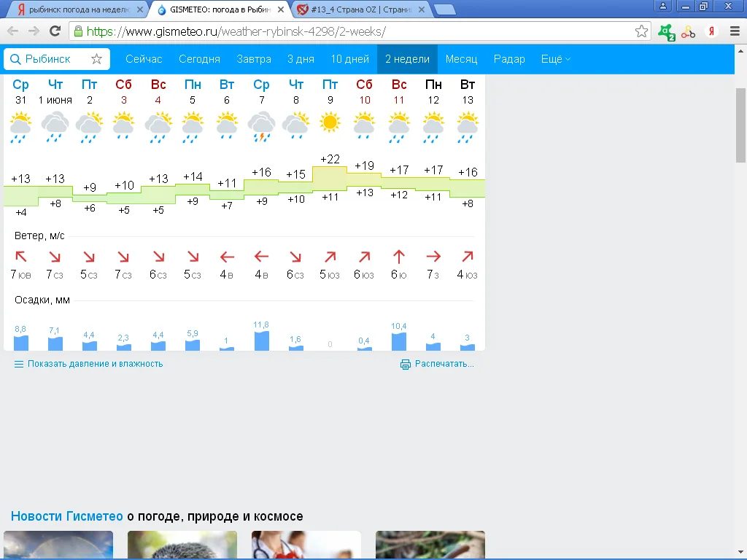Open the green puzzle extension icon
The width and height of the screenshot is (747, 560).
pyautogui.click(x=667, y=32)
